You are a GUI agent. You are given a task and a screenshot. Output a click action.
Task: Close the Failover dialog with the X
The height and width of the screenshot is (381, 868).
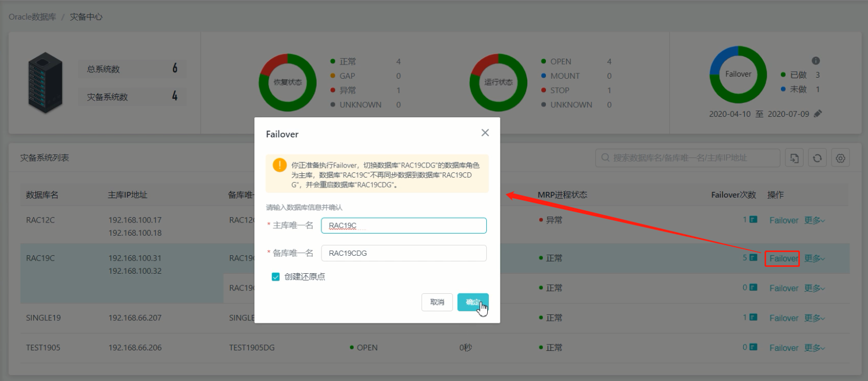485,133
